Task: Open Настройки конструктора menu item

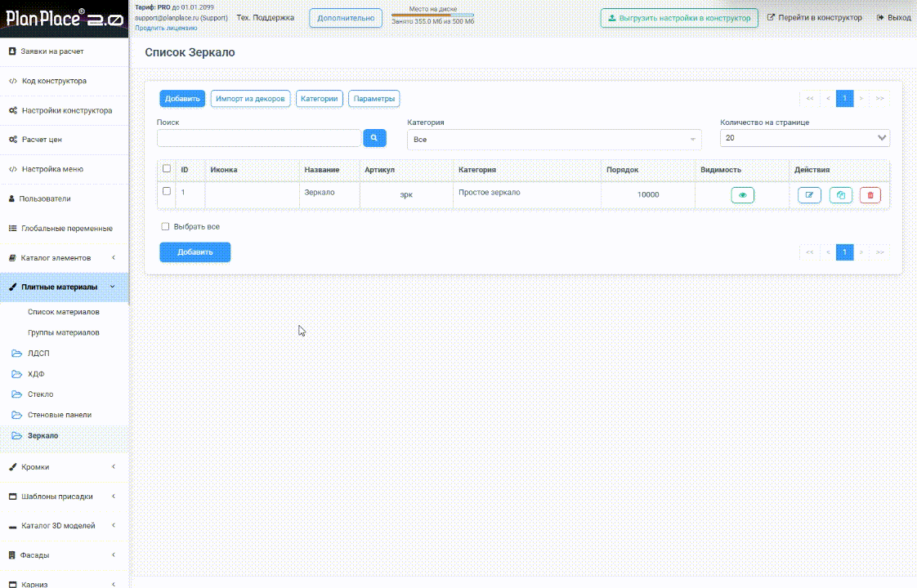Action: [64, 110]
